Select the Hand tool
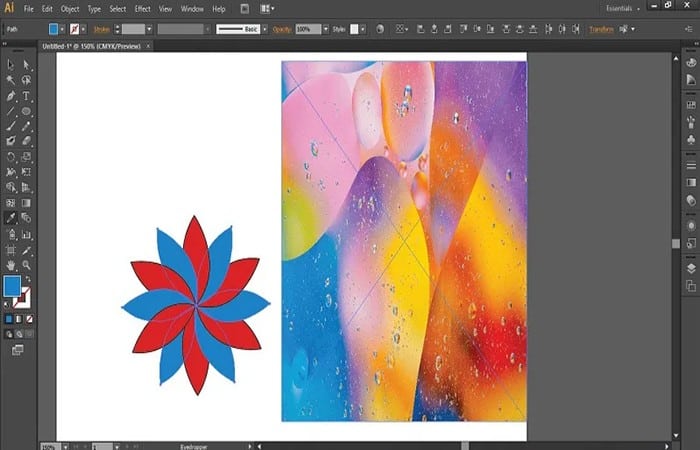This screenshot has height=450, width=700. pos(11,265)
